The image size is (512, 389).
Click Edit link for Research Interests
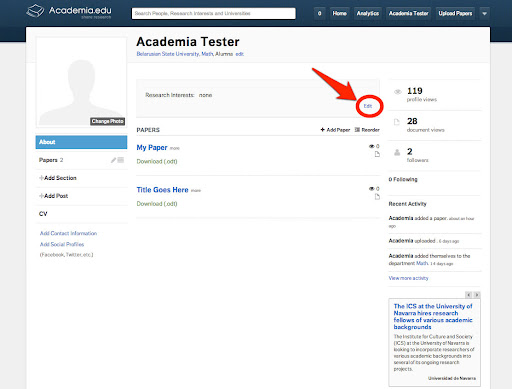click(368, 106)
